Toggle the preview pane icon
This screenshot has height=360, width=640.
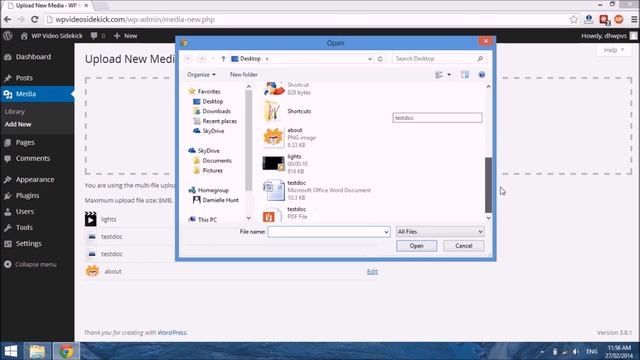click(x=465, y=75)
